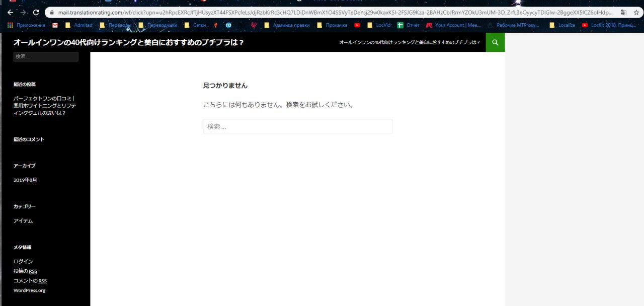
Task: Click the メタ情報 sidebar heading
Action: 22,247
